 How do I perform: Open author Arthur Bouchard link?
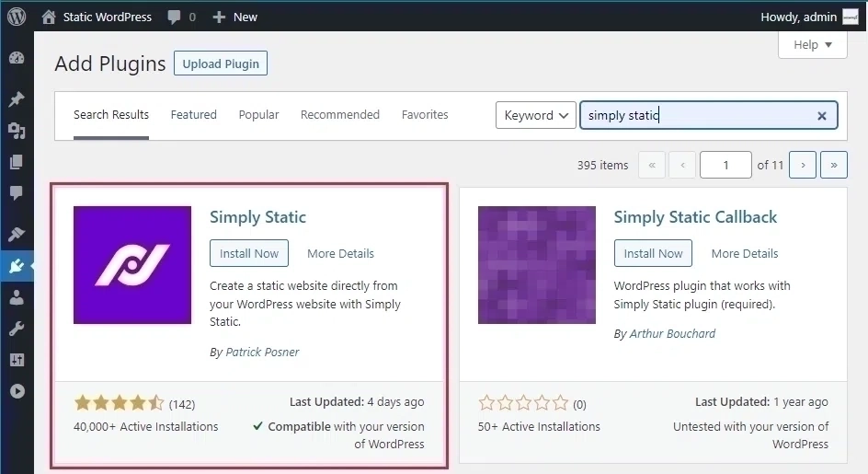pyautogui.click(x=672, y=334)
